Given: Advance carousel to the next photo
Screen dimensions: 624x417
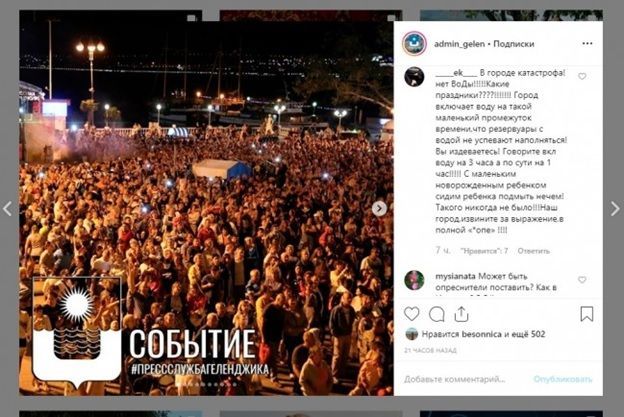Looking at the screenshot, I should click(x=379, y=208).
